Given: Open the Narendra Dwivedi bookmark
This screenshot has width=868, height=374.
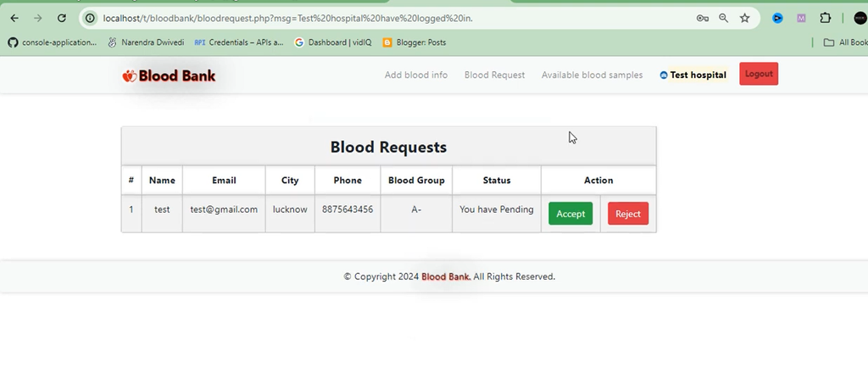Looking at the screenshot, I should click(146, 42).
